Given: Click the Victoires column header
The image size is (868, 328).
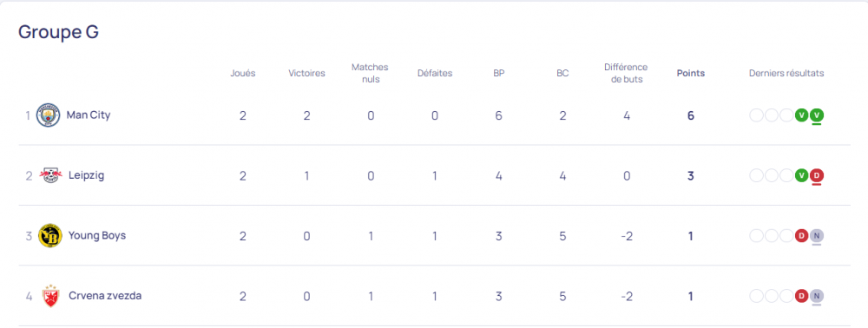Looking at the screenshot, I should coord(306,73).
